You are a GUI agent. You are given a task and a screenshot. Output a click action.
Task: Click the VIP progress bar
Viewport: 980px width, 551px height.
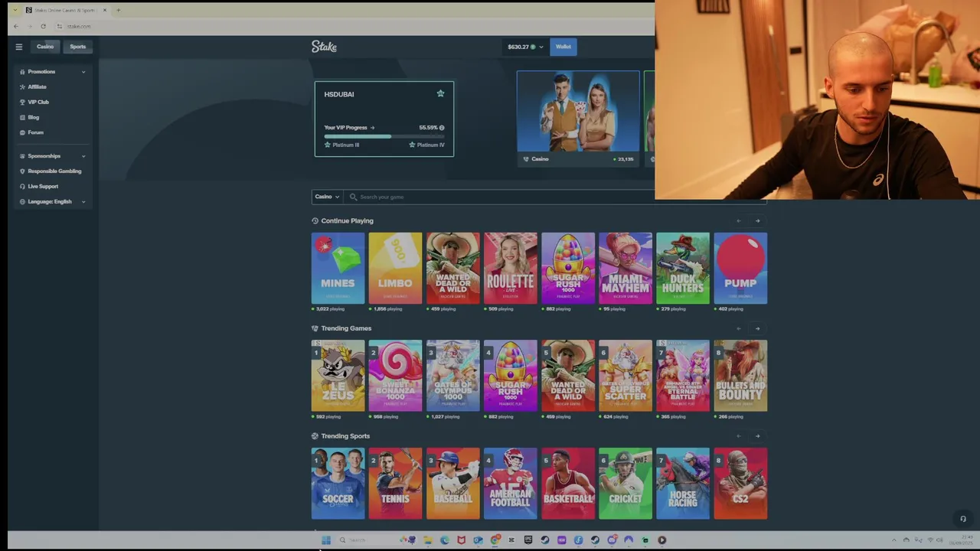coord(384,136)
